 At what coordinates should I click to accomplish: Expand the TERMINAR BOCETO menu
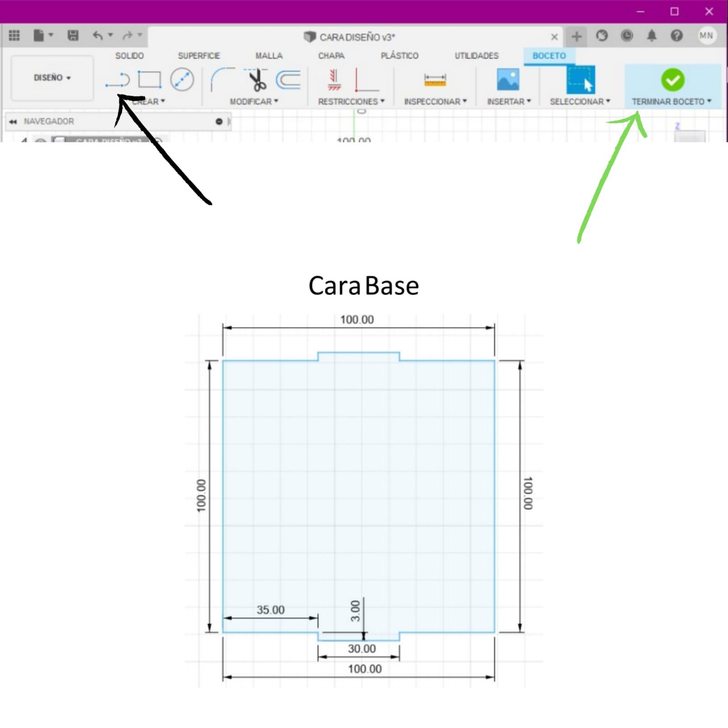point(672,102)
